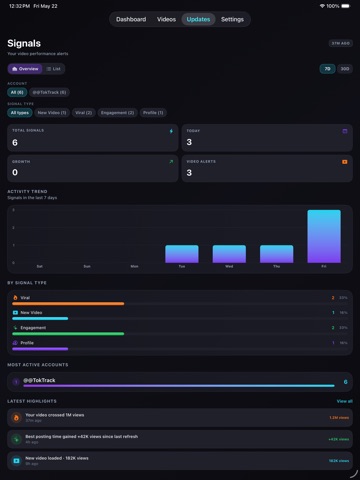
Task: Click the status bar clock 12:32 PM
Action: click(x=20, y=6)
